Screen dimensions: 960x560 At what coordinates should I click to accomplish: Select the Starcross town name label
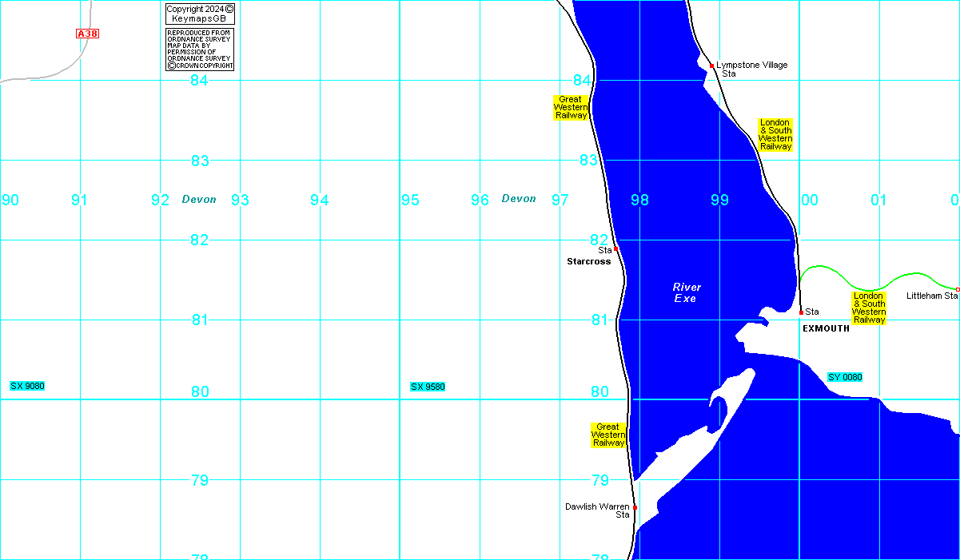[x=588, y=261]
